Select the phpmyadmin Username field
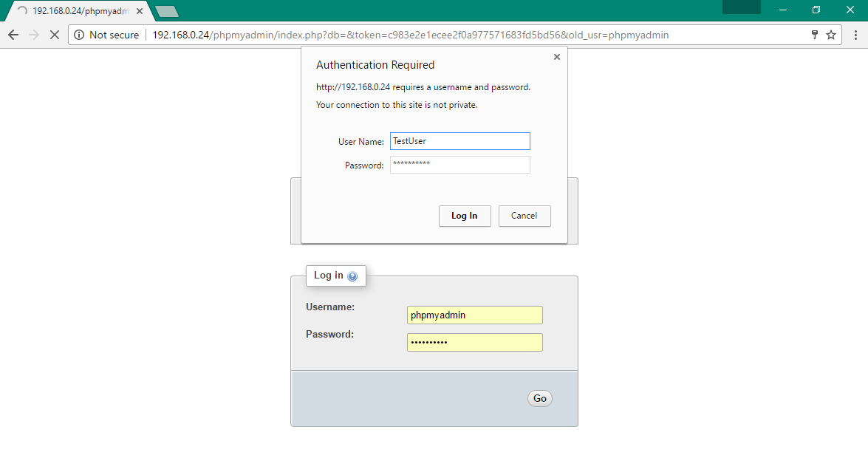The height and width of the screenshot is (458, 868). pos(475,315)
